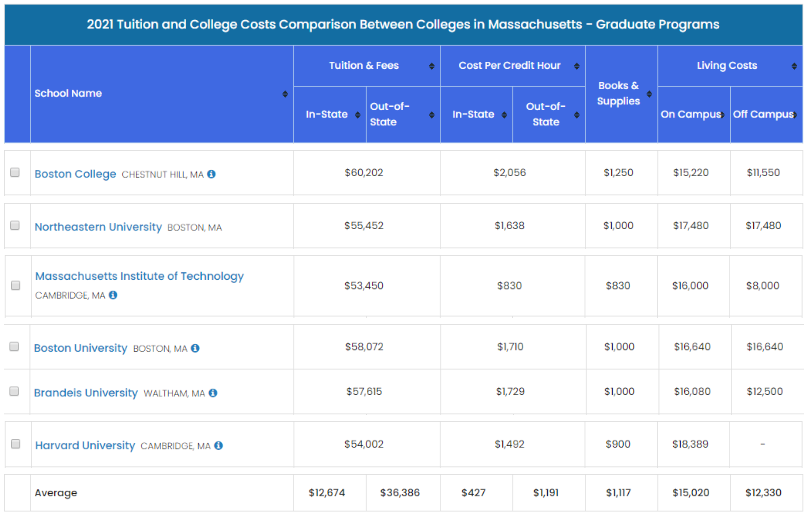
Task: Click info icon beside Brandeis University
Action: [x=213, y=393]
